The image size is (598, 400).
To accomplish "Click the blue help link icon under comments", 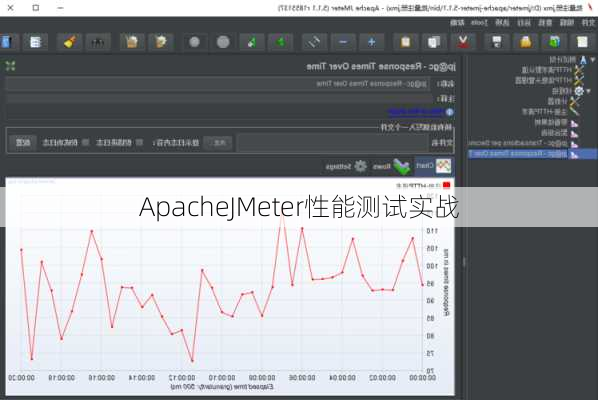I will 450,112.
